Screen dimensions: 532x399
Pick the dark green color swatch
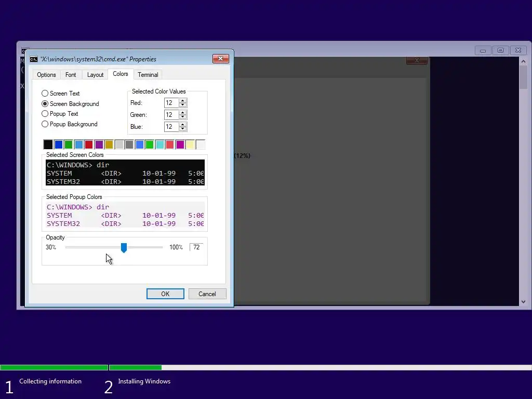69,144
